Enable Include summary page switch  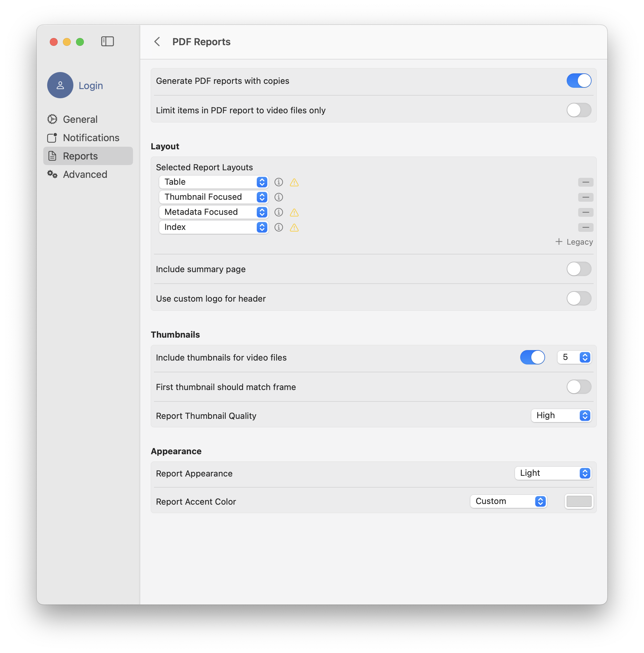tap(578, 269)
